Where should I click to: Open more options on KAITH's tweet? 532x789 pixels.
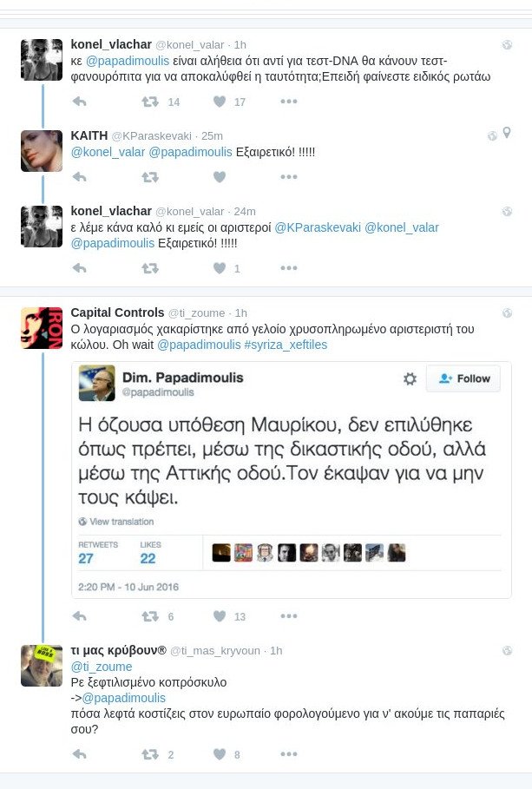tap(288, 177)
